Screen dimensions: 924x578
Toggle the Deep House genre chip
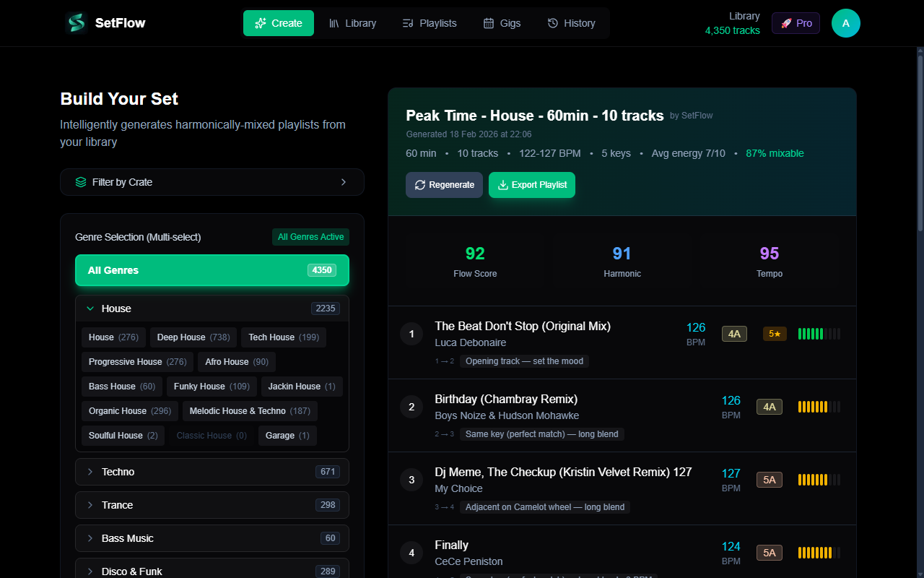193,337
